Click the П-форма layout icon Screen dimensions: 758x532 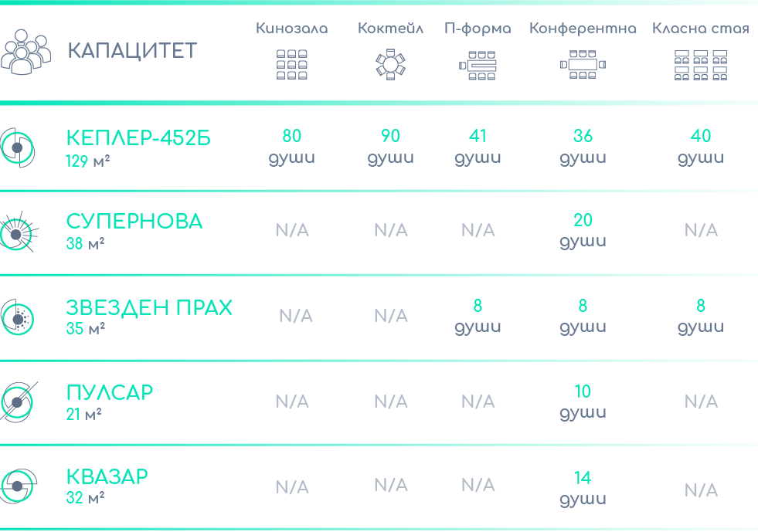click(478, 65)
